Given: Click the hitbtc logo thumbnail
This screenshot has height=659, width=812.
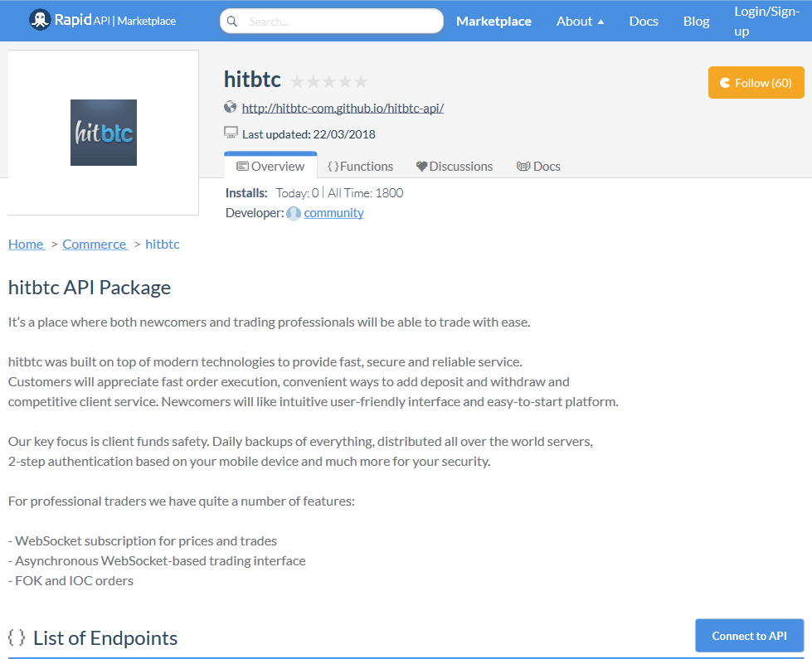Looking at the screenshot, I should 104,133.
